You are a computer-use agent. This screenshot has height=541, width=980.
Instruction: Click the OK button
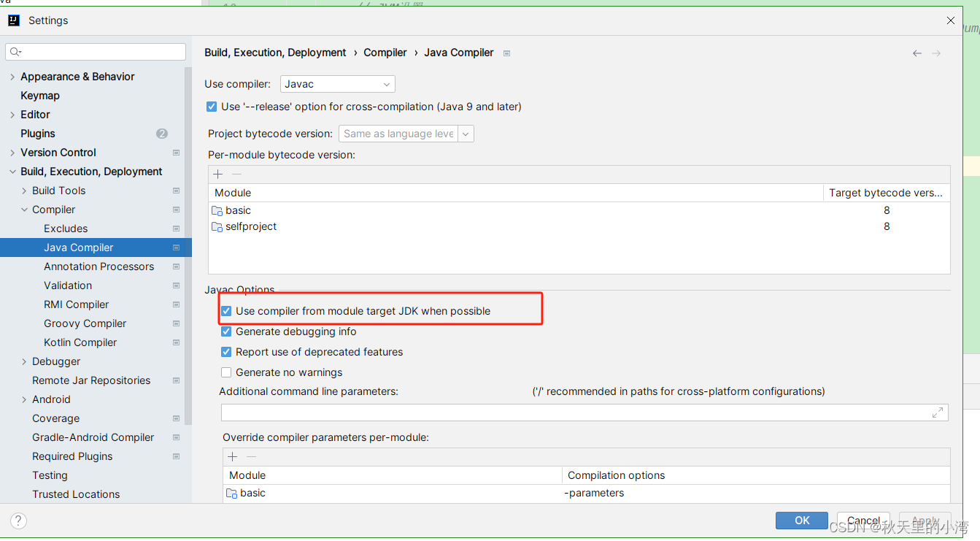pyautogui.click(x=801, y=521)
